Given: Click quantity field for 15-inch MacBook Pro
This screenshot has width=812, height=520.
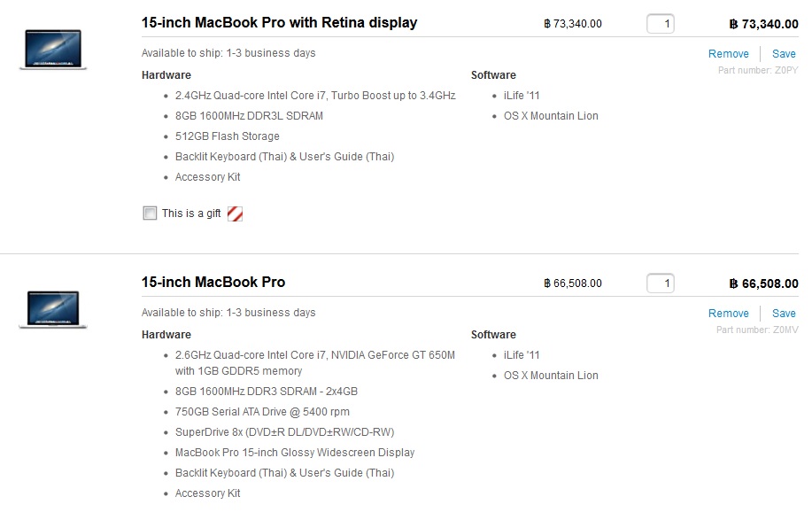Looking at the screenshot, I should pyautogui.click(x=661, y=283).
